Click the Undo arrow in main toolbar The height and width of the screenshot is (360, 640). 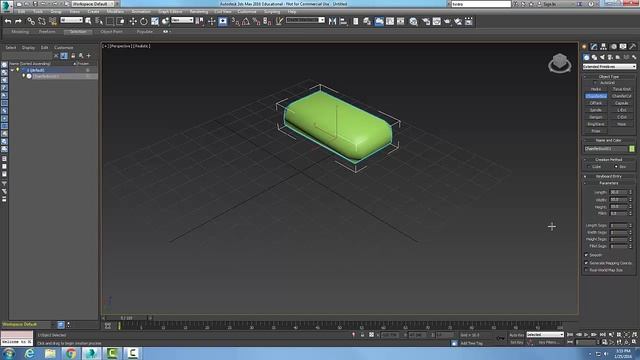(8, 21)
